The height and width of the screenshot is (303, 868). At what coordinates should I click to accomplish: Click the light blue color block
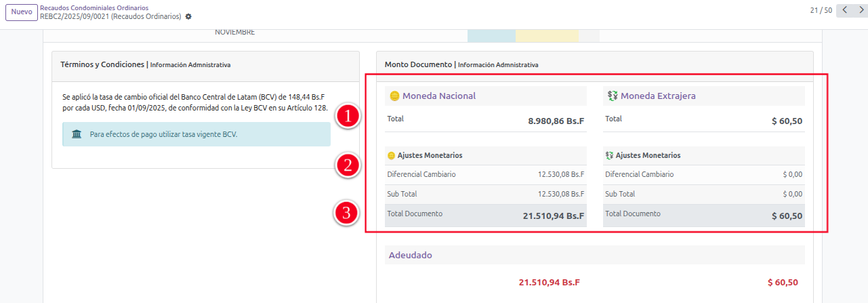[x=491, y=35]
